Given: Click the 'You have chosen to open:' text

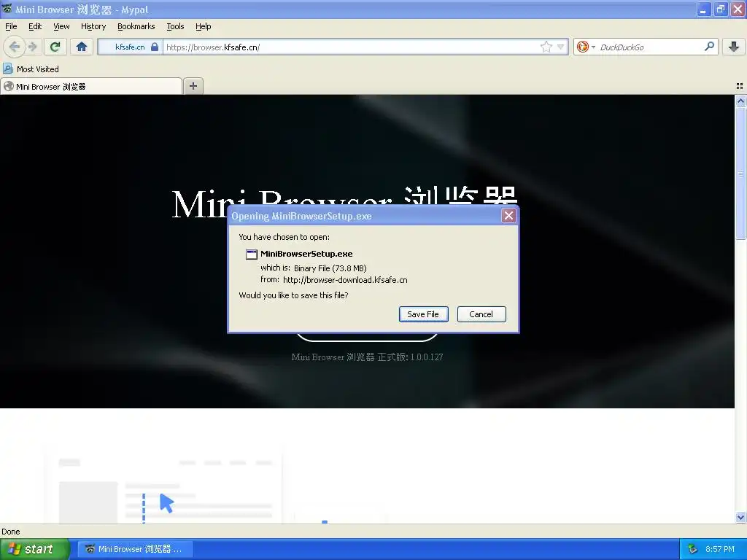Looking at the screenshot, I should tap(284, 237).
